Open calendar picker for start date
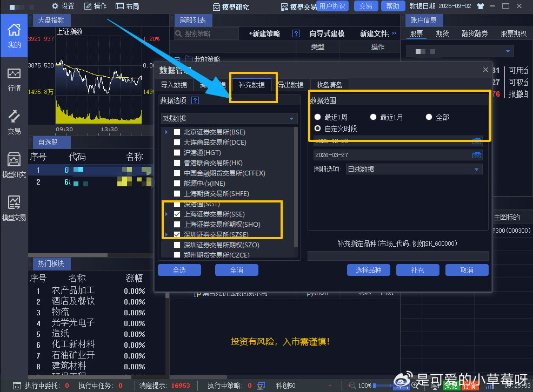 pos(476,141)
